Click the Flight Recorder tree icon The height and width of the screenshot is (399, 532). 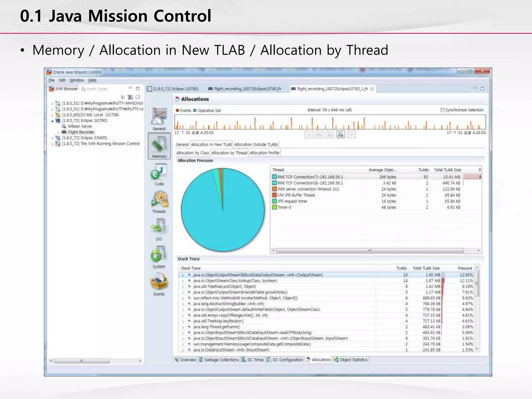tap(64, 132)
